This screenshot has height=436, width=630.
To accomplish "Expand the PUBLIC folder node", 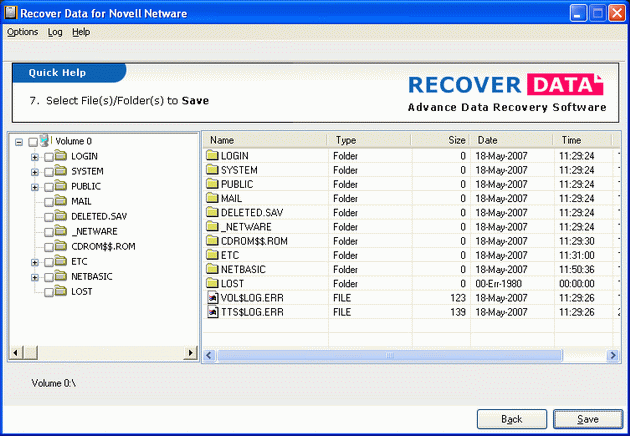I will pyautogui.click(x=35, y=186).
